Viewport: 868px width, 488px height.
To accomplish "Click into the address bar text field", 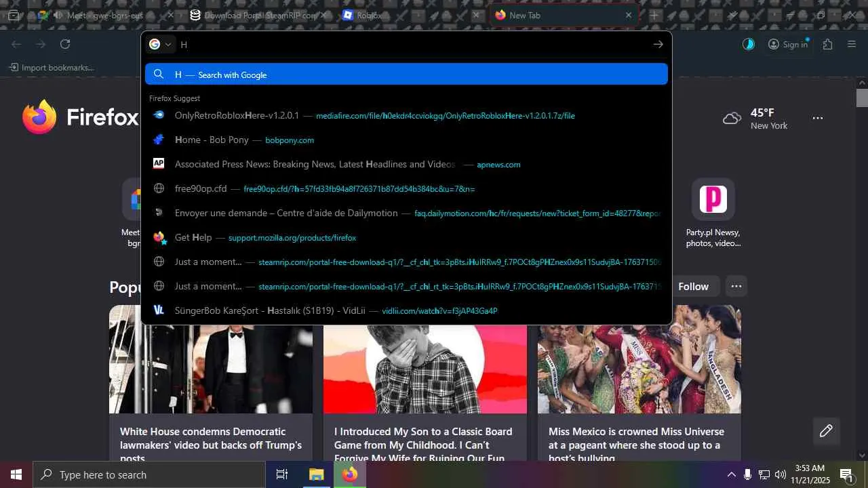I will click(414, 44).
